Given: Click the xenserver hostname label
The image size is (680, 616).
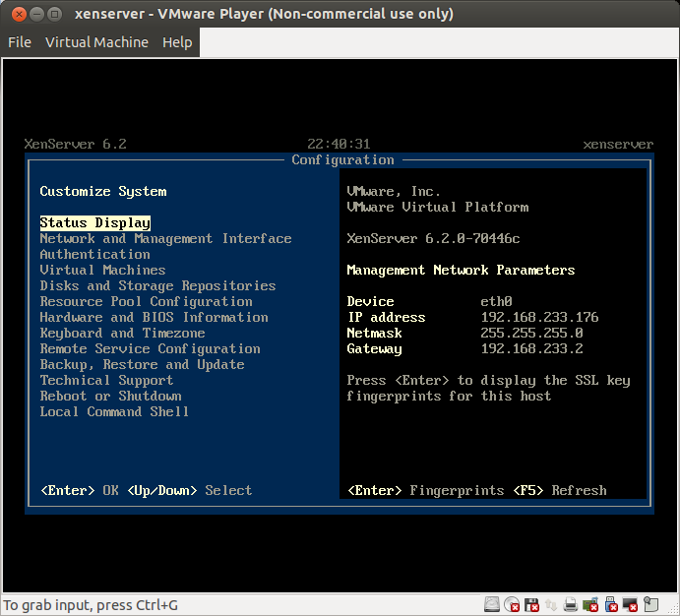Looking at the screenshot, I should [618, 144].
